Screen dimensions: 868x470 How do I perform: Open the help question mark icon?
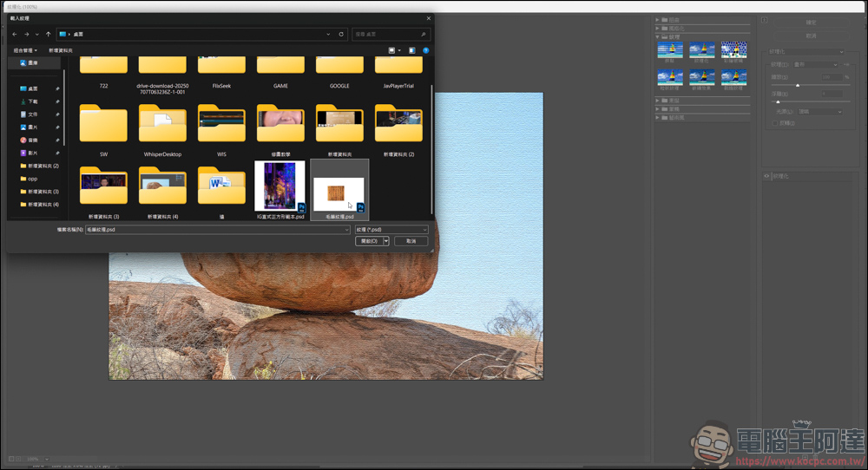pos(425,50)
